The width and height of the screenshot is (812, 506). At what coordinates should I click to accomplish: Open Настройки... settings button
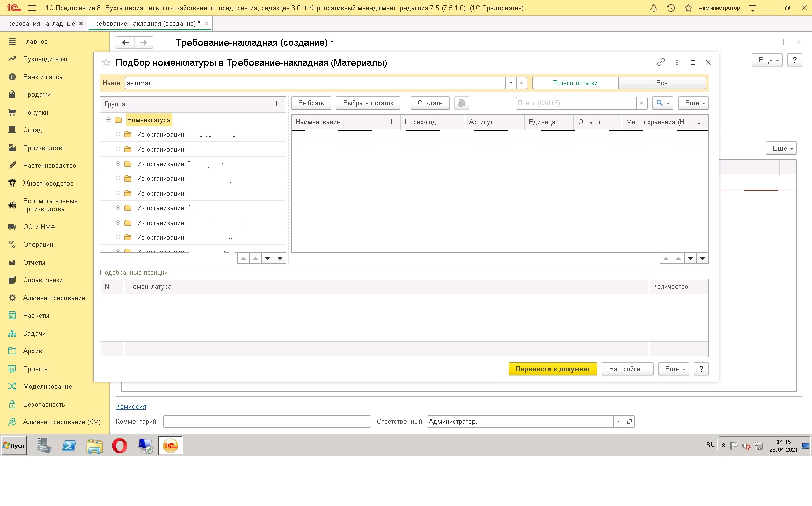click(627, 369)
